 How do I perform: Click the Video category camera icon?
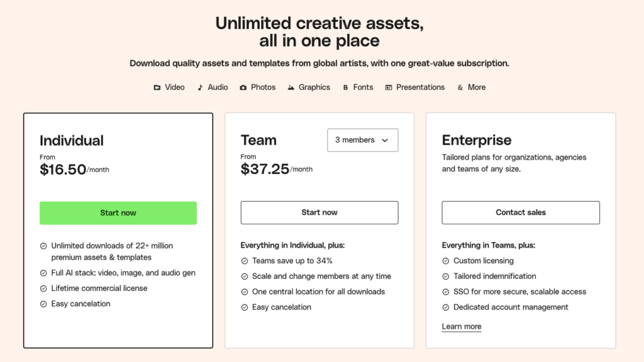point(157,87)
